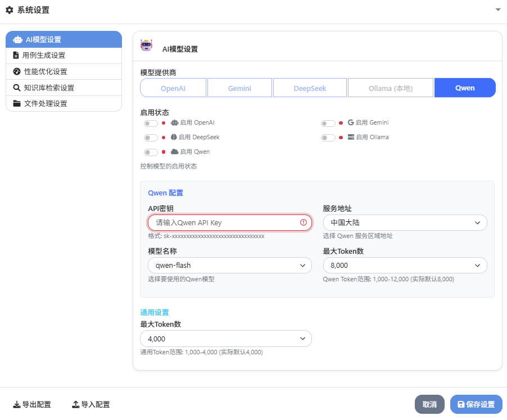Open the 性能优化设置 sidebar section
The width and height of the screenshot is (507, 420).
[x=64, y=71]
